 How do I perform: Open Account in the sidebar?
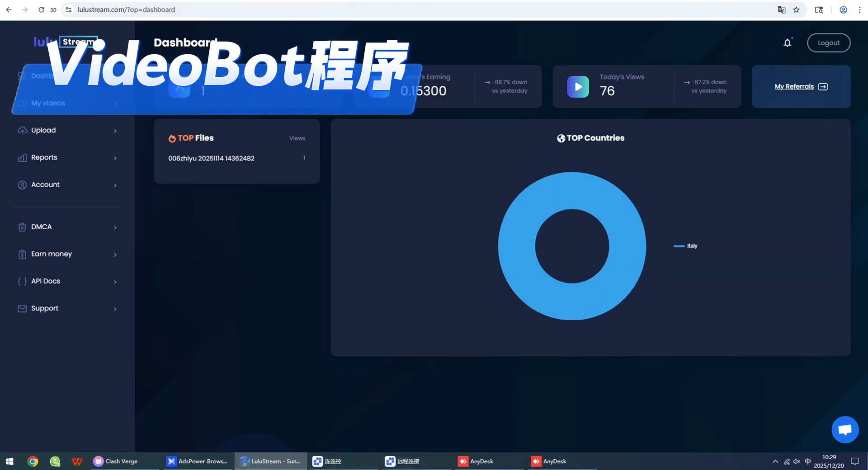[x=67, y=184]
